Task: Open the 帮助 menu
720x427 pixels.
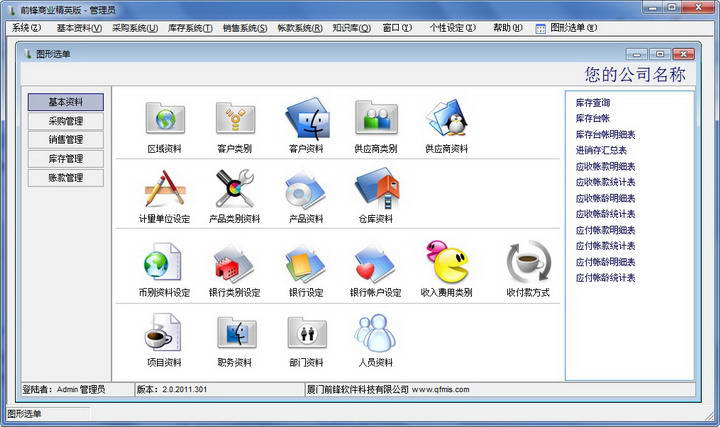Action: coord(508,28)
